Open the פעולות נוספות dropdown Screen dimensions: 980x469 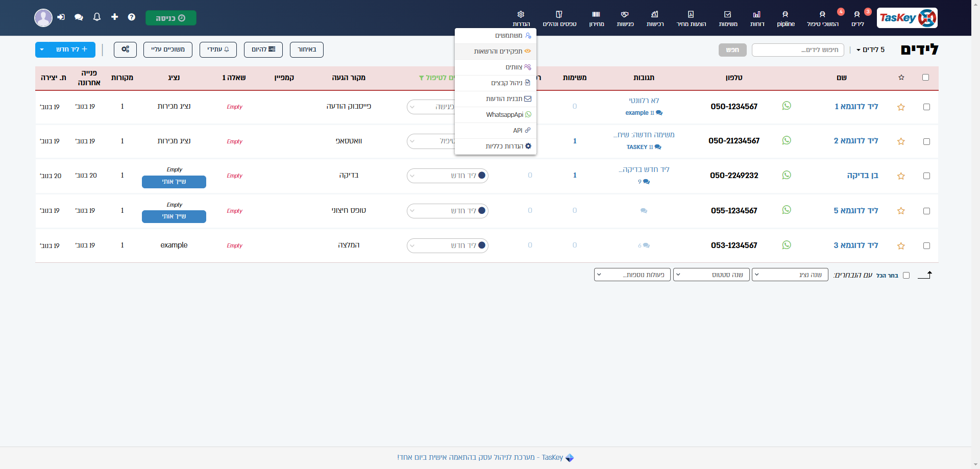pyautogui.click(x=632, y=275)
